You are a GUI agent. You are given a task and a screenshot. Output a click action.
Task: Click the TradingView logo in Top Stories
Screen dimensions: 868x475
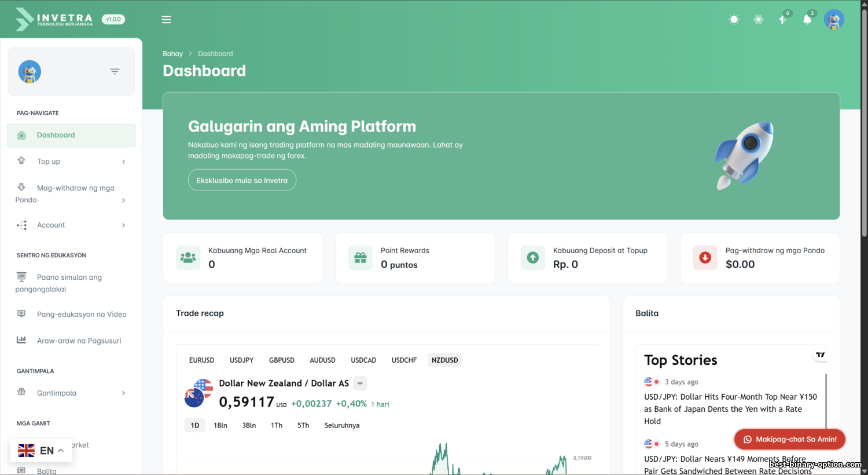[x=820, y=355]
